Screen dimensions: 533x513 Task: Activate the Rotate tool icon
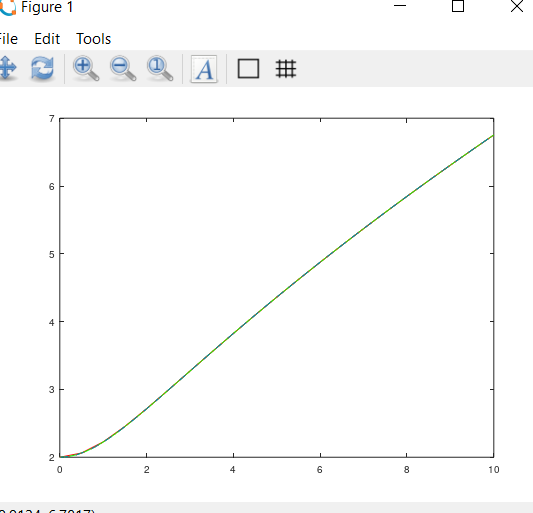pyautogui.click(x=42, y=68)
